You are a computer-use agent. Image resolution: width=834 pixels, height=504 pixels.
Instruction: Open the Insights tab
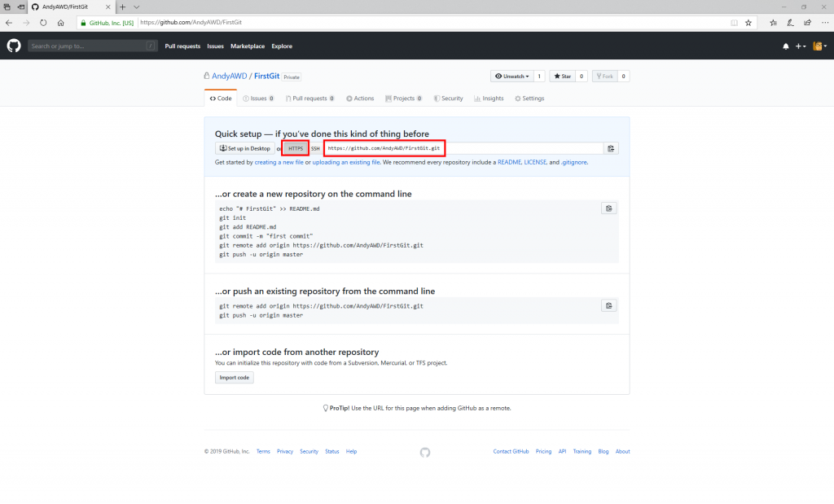(x=489, y=99)
